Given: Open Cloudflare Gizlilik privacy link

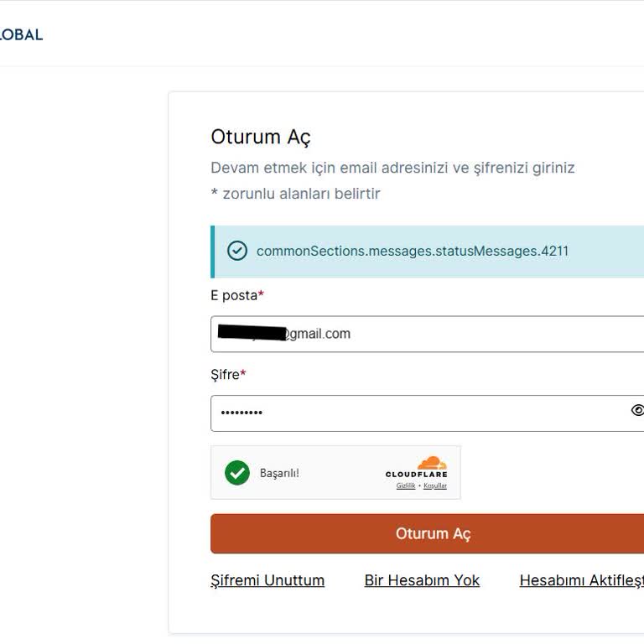Looking at the screenshot, I should tap(406, 486).
